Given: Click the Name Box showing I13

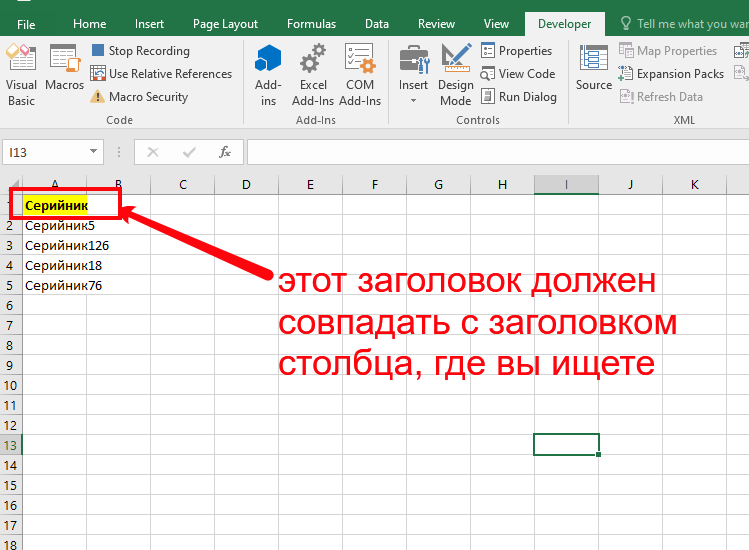Looking at the screenshot, I should coord(45,152).
